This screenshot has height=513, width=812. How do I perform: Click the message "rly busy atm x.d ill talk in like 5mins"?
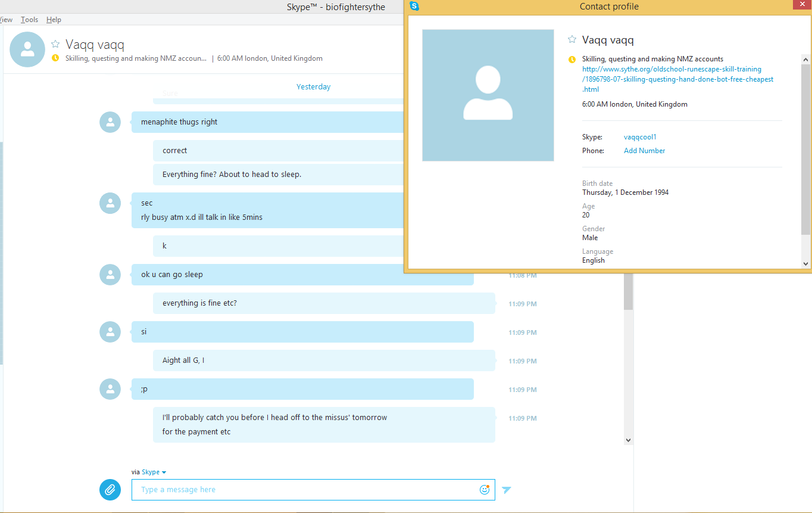tap(202, 217)
